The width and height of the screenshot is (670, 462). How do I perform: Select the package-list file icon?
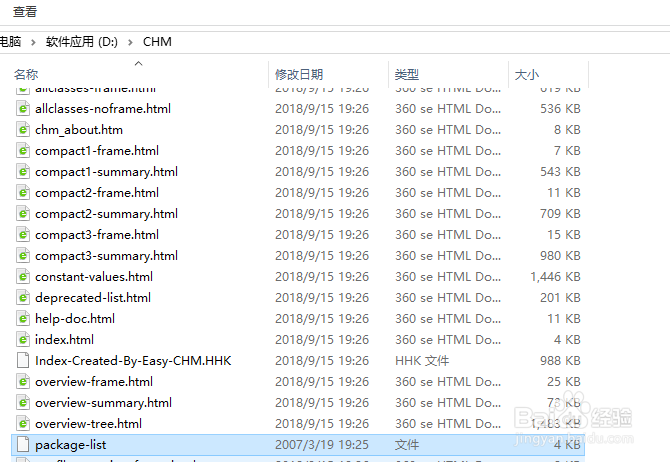tap(23, 444)
